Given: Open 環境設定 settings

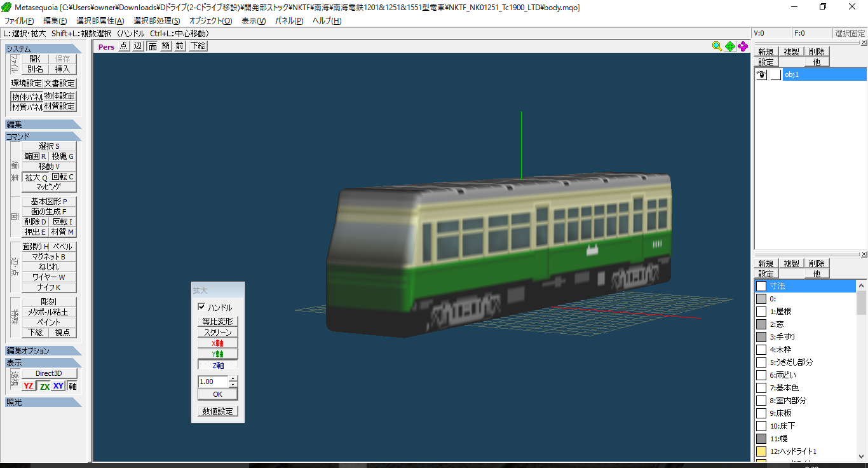Looking at the screenshot, I should [x=26, y=83].
